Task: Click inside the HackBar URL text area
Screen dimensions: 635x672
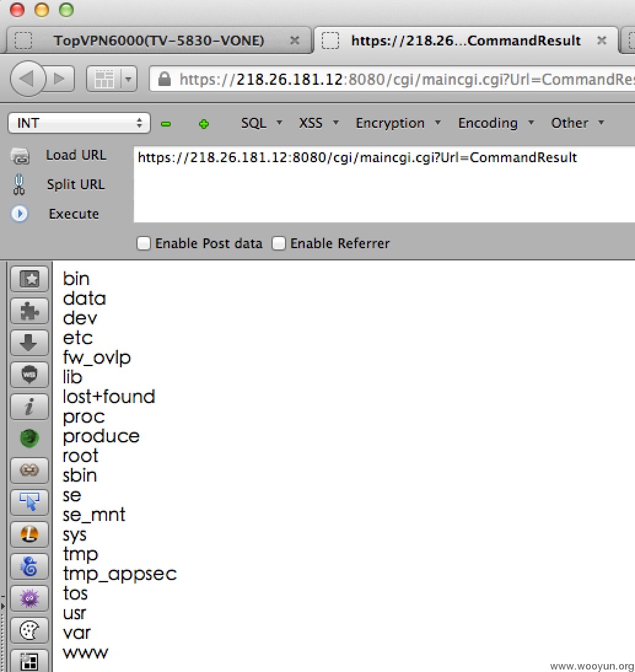Action: tap(384, 184)
